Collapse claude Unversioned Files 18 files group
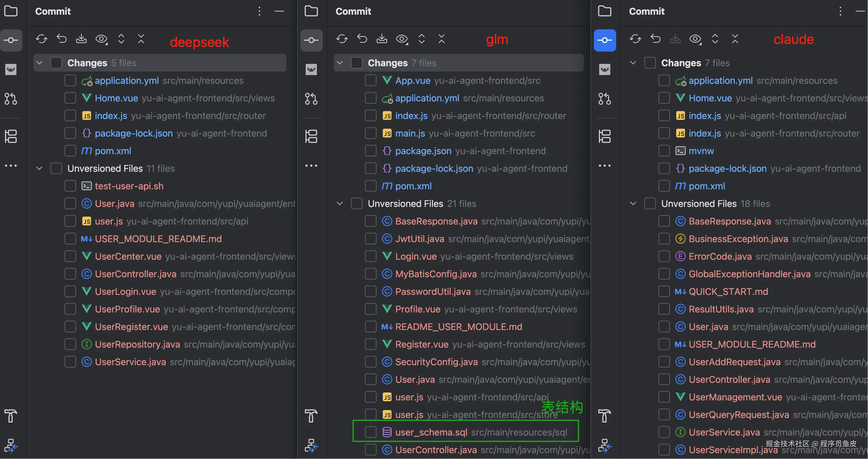The width and height of the screenshot is (868, 459). point(633,204)
